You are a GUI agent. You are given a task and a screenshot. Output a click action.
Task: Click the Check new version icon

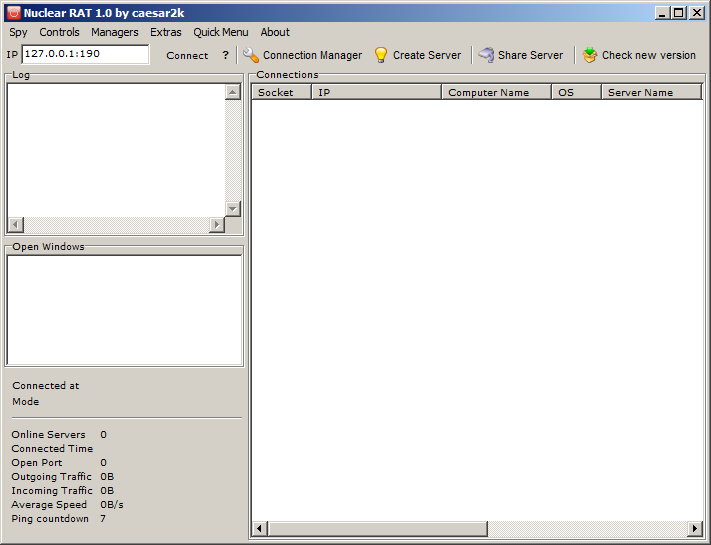[590, 55]
